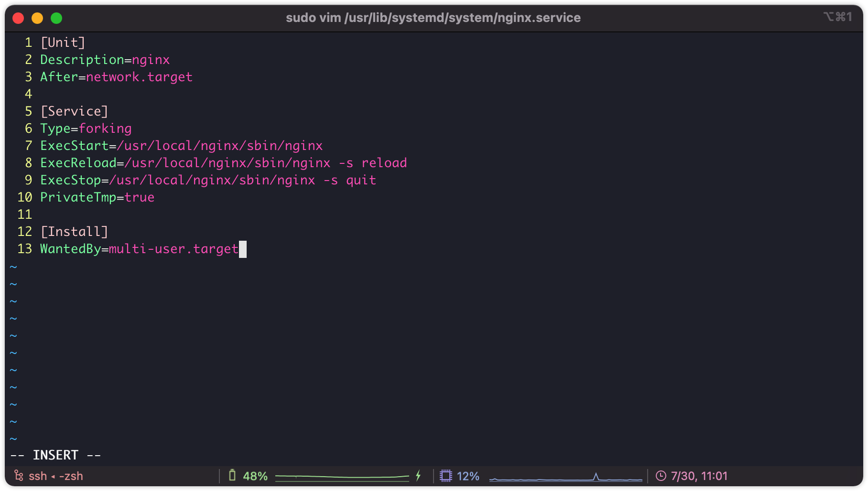Click the word reload in ExecReload line
868x491 pixels.
tap(384, 163)
